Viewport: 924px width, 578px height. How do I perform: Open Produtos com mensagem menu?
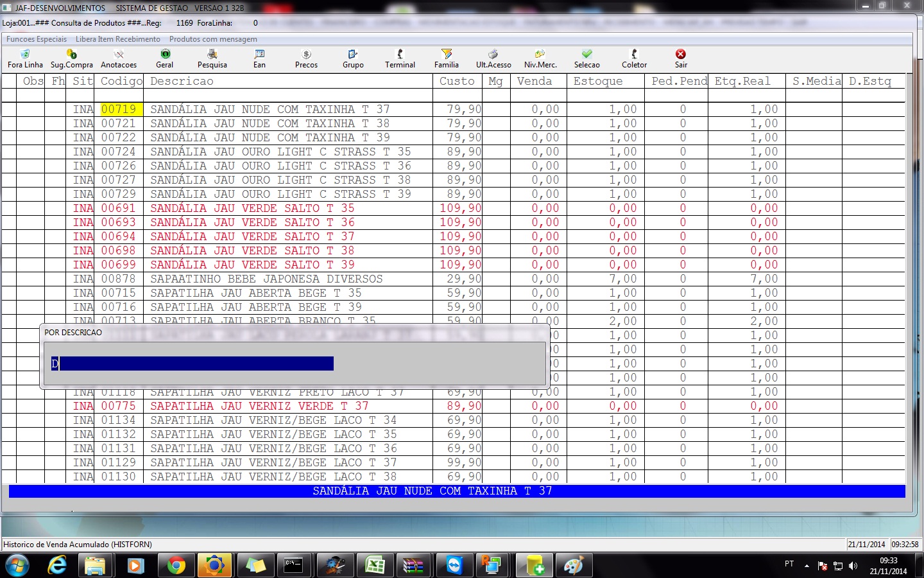[x=213, y=39]
